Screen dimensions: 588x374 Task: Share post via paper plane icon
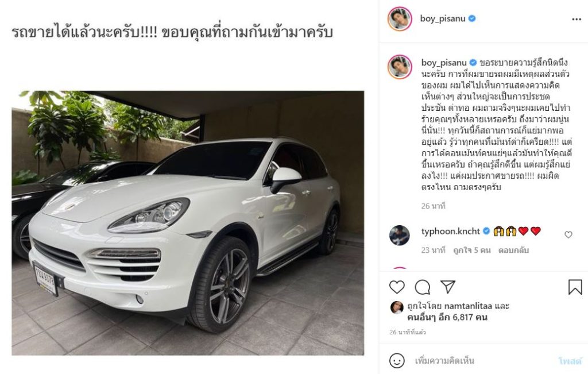[x=448, y=287]
